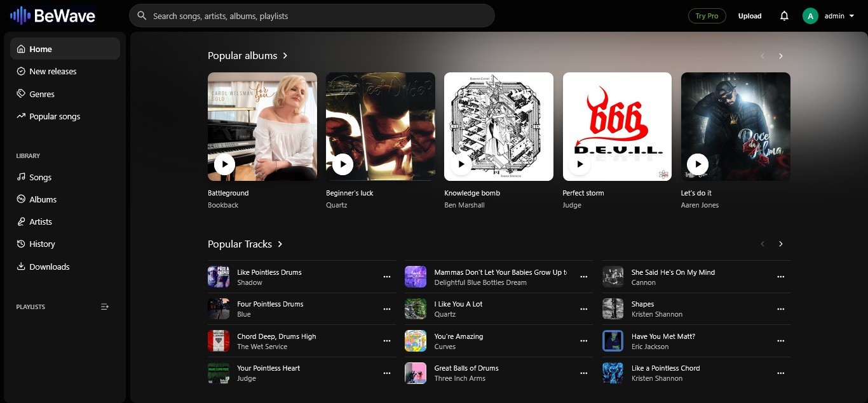Go to previous Popular albums page

[763, 56]
